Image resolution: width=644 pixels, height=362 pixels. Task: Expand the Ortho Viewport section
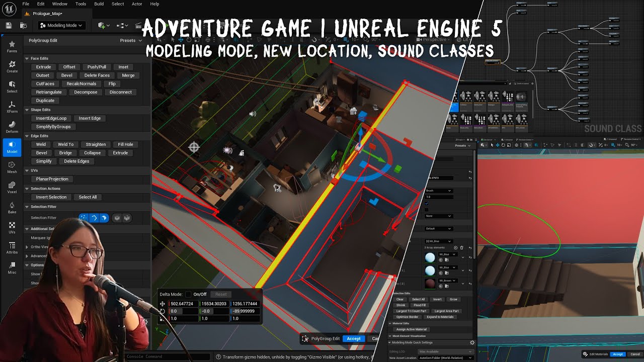27,247
